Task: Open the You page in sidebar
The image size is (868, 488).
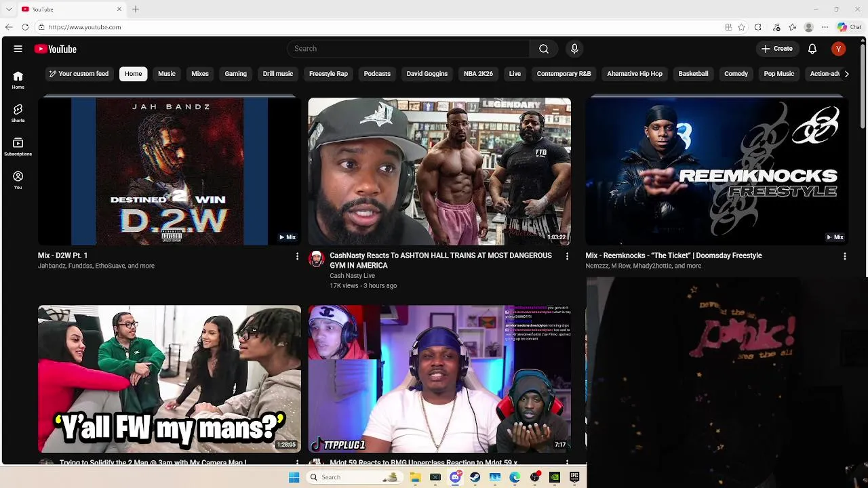Action: click(x=18, y=180)
